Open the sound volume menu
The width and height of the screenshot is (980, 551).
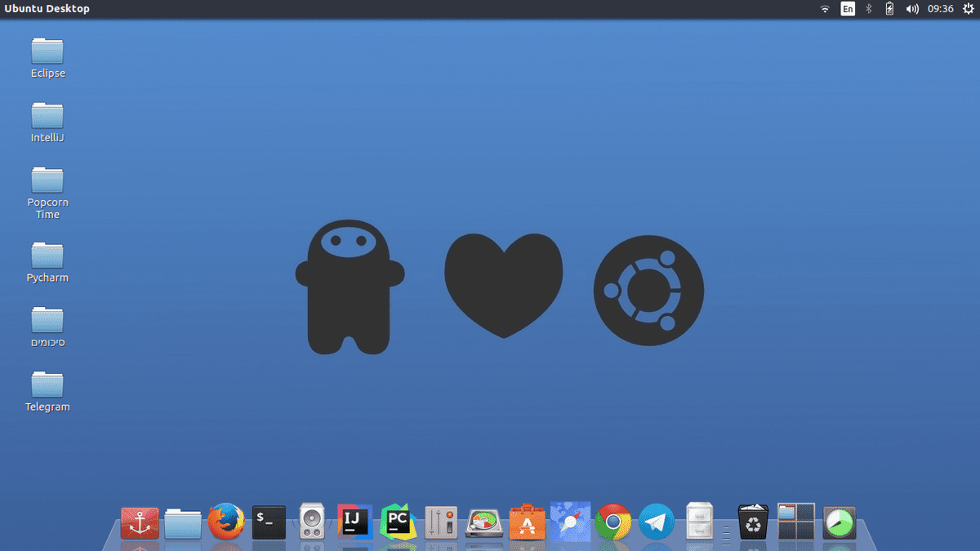(911, 9)
